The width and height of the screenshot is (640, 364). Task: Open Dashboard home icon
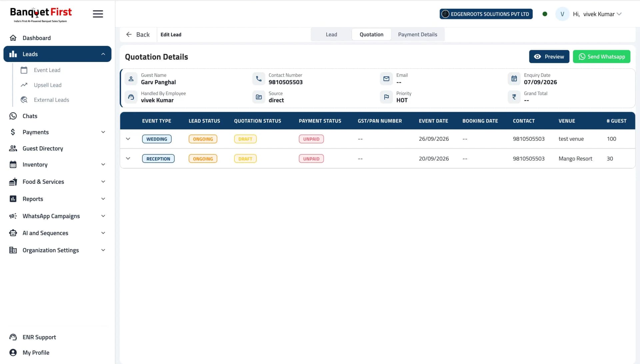point(13,38)
